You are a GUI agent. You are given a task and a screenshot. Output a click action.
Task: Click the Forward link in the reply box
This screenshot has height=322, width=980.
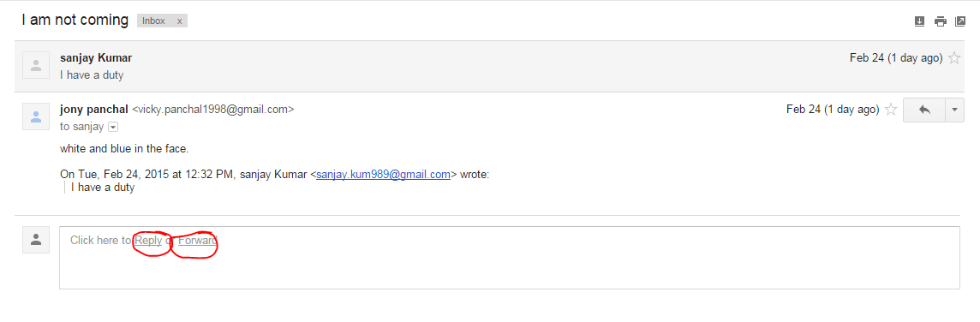(x=198, y=240)
